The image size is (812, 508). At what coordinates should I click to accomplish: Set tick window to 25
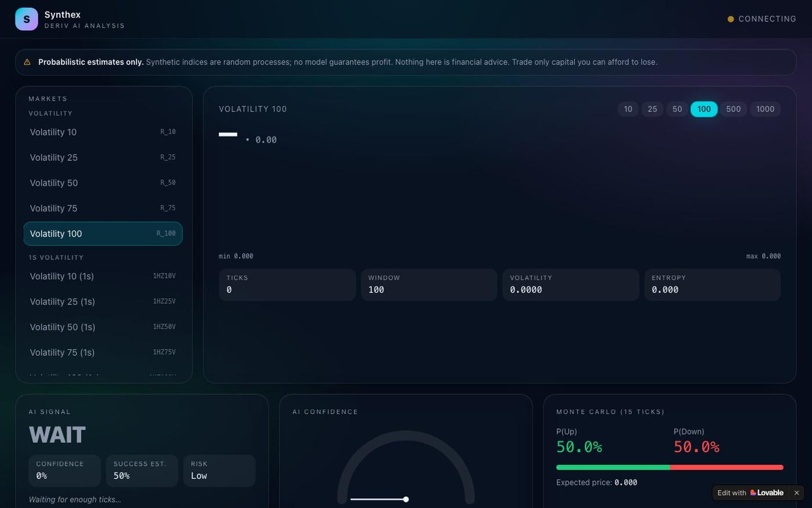click(652, 109)
